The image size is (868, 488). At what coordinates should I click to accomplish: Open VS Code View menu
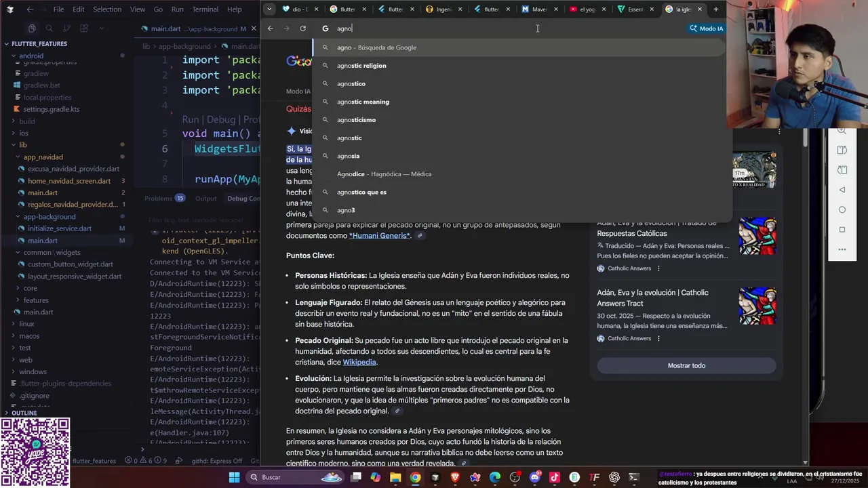point(138,9)
